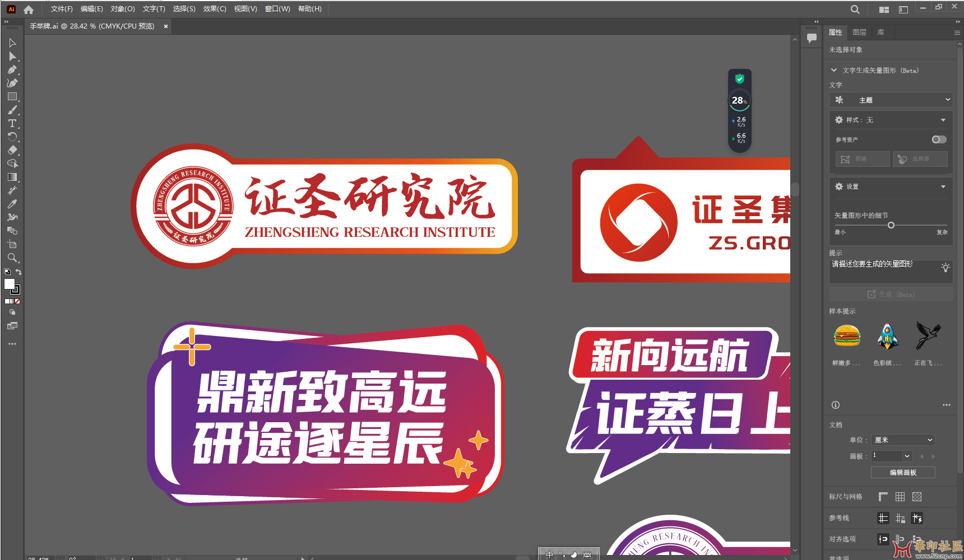
Task: Toggle lock guides icon
Action: point(900,518)
